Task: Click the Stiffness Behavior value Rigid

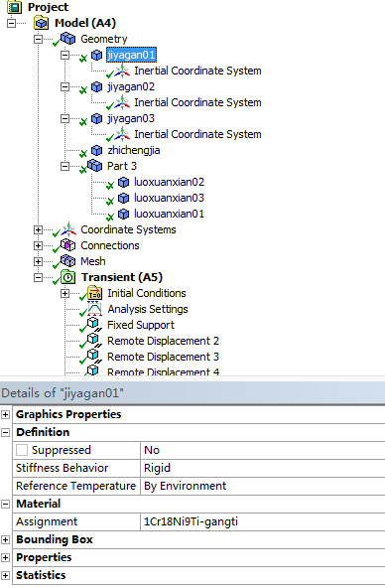Action: [x=263, y=468]
